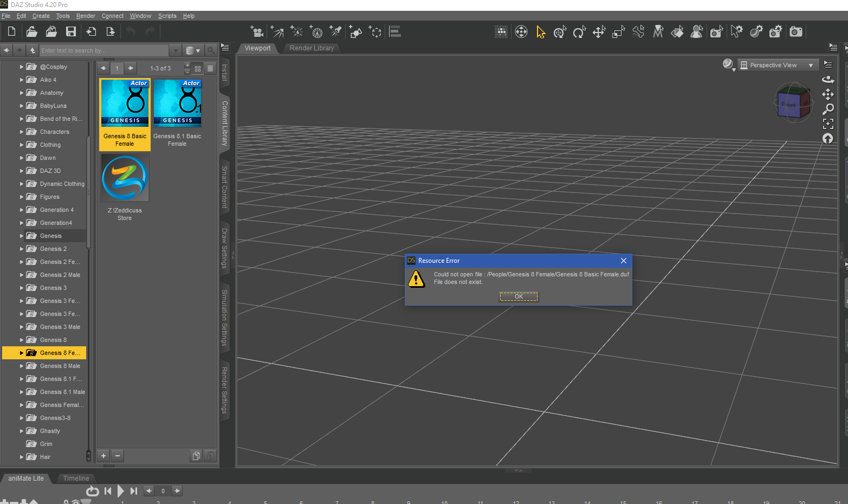Click the next frame button
This screenshot has width=848, height=504.
point(177,491)
